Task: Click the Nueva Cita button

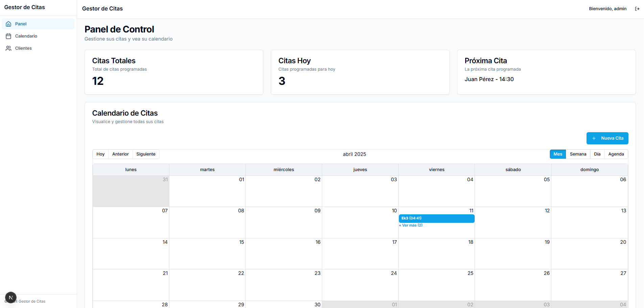Action: click(x=607, y=138)
